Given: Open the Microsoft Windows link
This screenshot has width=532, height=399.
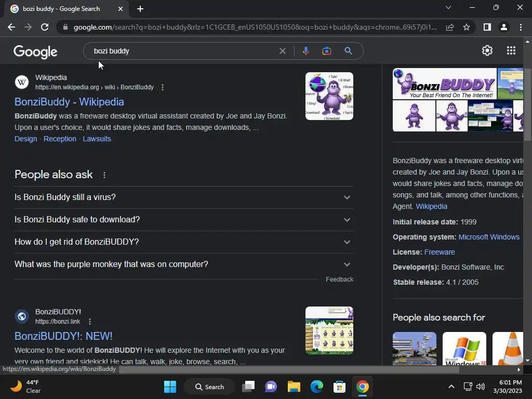Looking at the screenshot, I should [489, 237].
